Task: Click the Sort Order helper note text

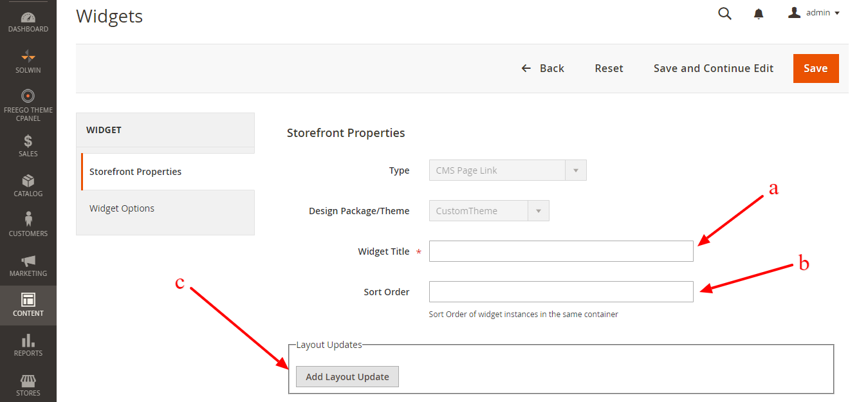Action: pos(523,315)
